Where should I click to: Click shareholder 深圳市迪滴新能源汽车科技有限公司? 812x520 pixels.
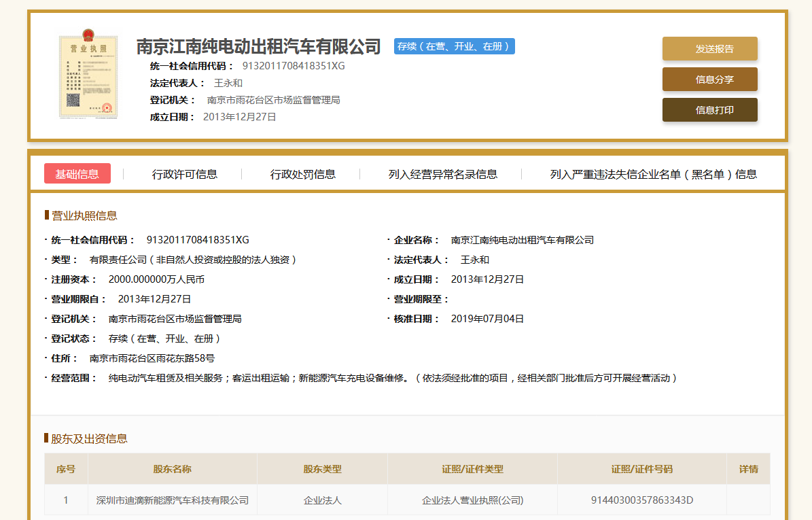pos(173,500)
